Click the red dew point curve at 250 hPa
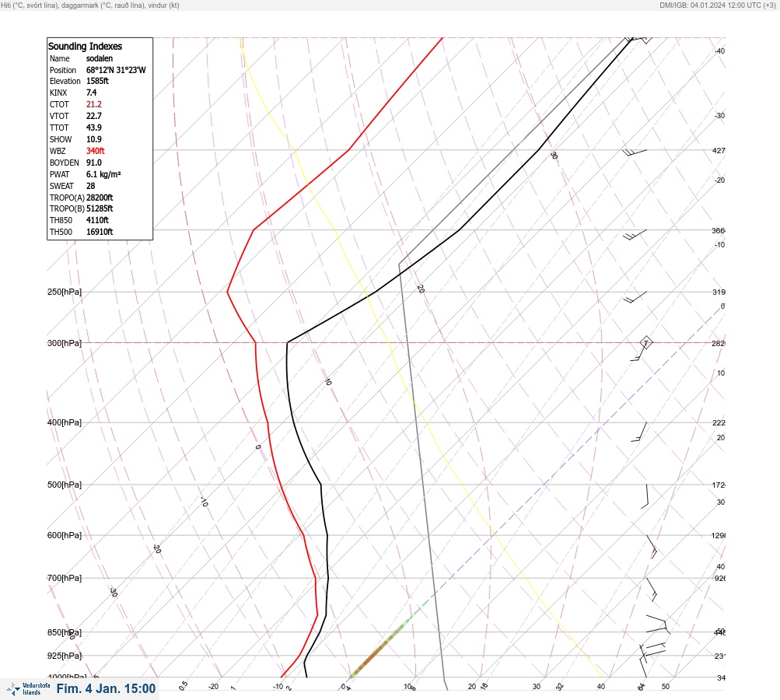Screen dimensions: 780x700 pos(228,292)
